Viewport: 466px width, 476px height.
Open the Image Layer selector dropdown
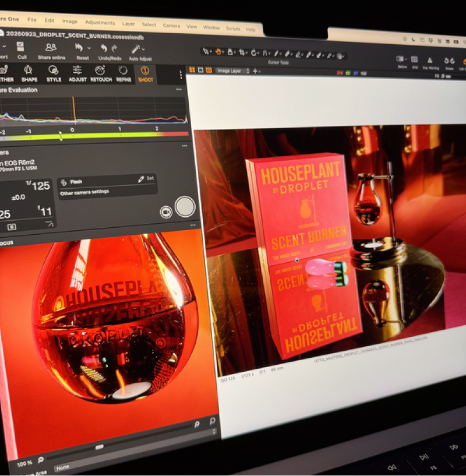tap(232, 70)
